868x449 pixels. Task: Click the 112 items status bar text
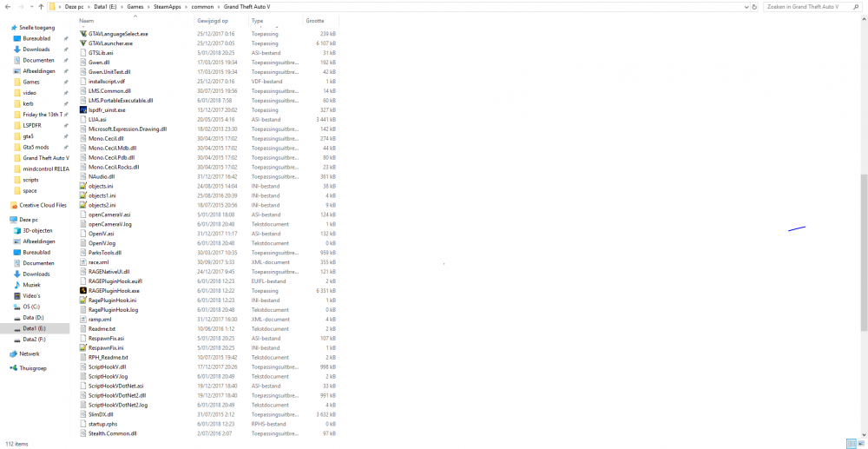(15, 444)
